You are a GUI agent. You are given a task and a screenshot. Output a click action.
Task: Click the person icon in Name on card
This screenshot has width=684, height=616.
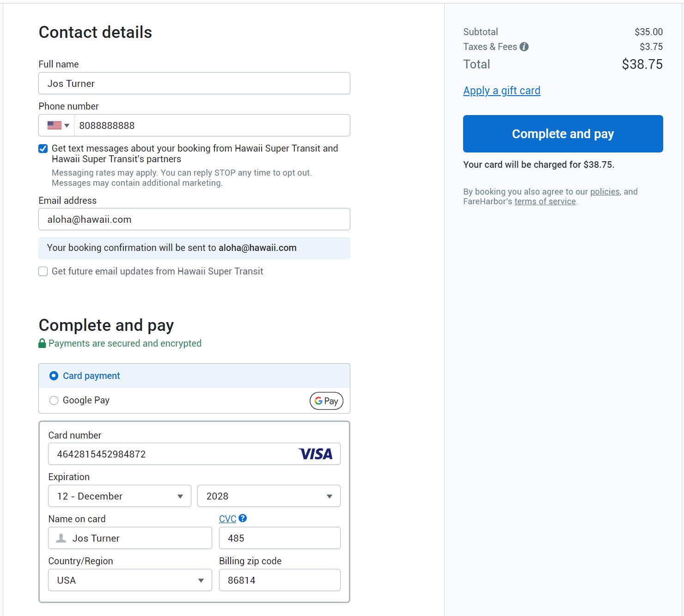pyautogui.click(x=61, y=538)
